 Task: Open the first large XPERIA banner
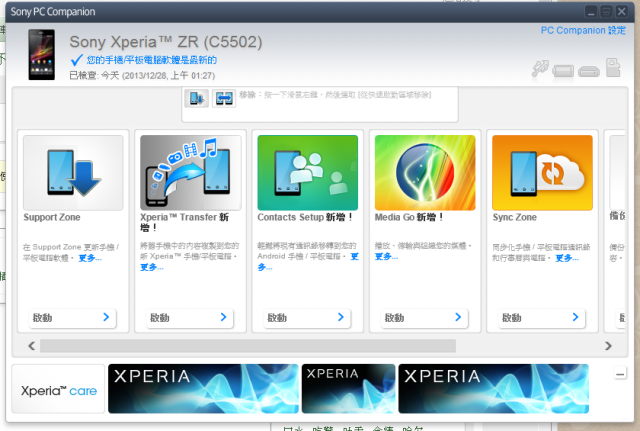click(x=203, y=389)
